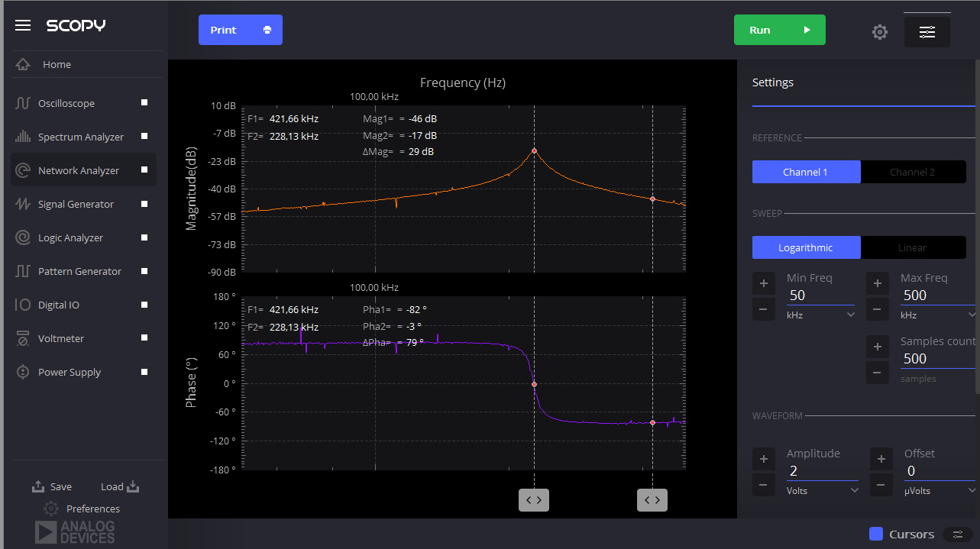Click the printer icon on Print button
The image size is (980, 549).
pos(267,30)
